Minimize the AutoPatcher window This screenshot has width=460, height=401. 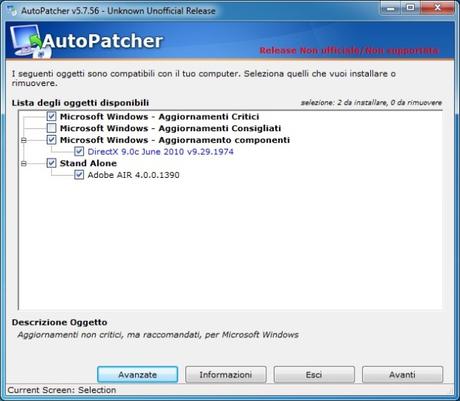coord(391,8)
